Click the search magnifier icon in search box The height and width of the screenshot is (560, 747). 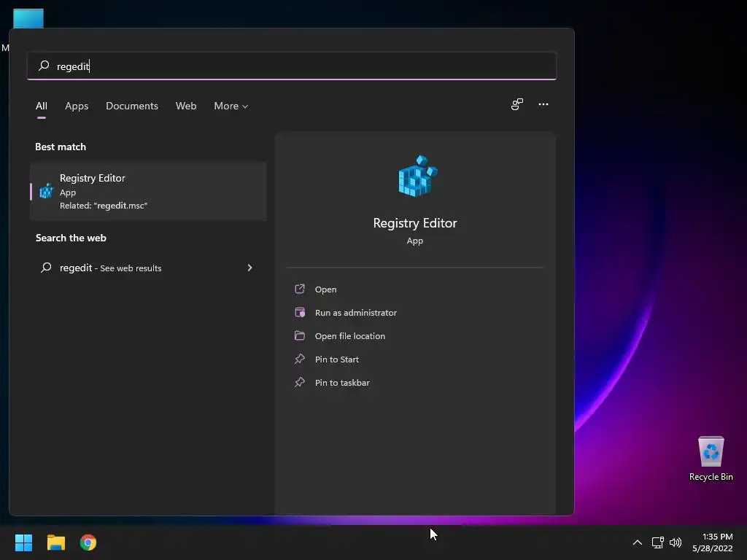coord(44,65)
